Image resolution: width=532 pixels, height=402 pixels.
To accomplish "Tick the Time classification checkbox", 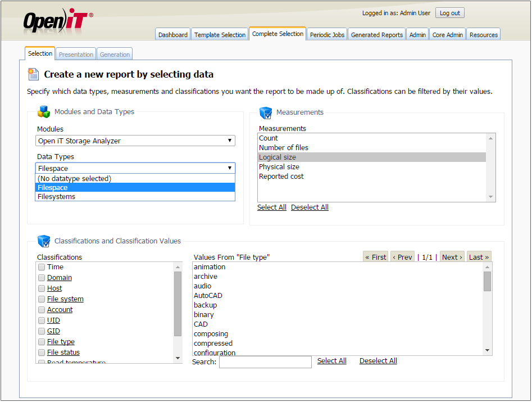I will (x=42, y=267).
